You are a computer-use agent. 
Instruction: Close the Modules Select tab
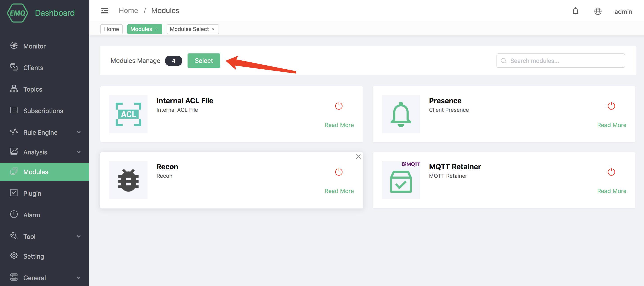[x=213, y=29]
